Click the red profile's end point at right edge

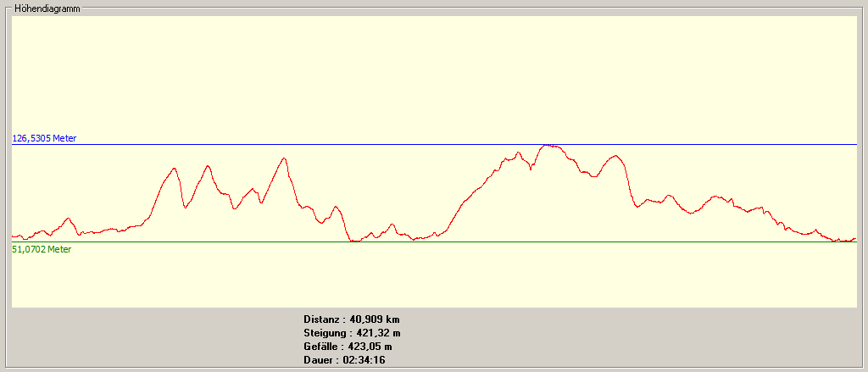[x=854, y=240]
